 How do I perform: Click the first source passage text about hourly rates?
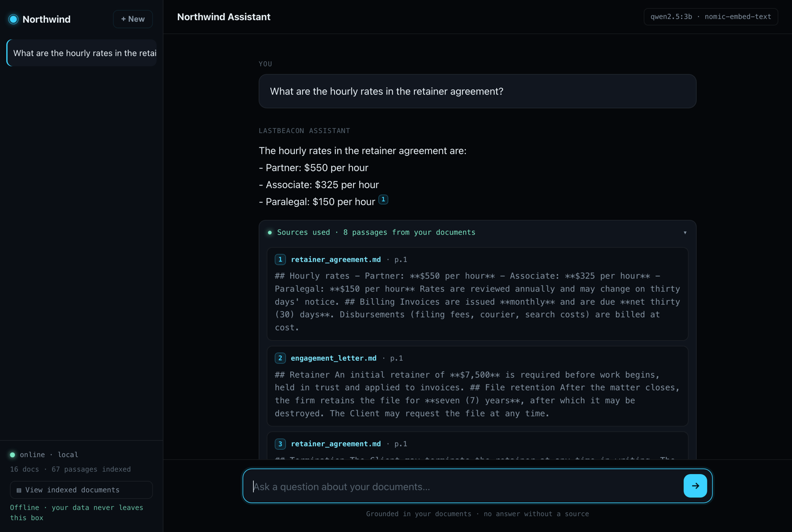point(477,302)
